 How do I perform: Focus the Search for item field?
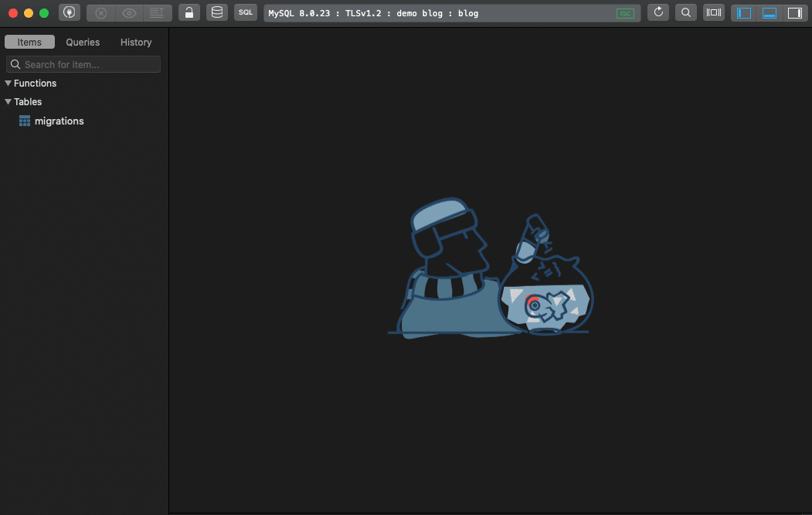pyautogui.click(x=83, y=64)
